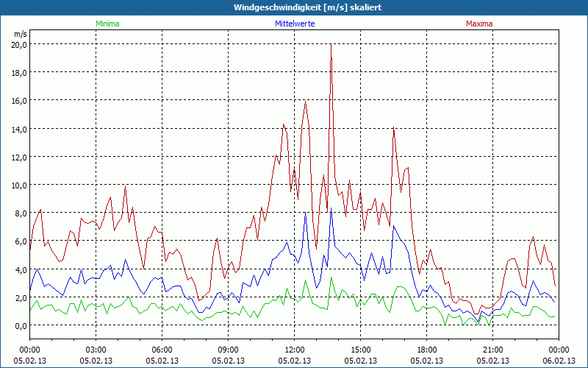Click the '00:00' label above the 06.02.13 date
The height and width of the screenshot is (368, 588).
coord(559,350)
